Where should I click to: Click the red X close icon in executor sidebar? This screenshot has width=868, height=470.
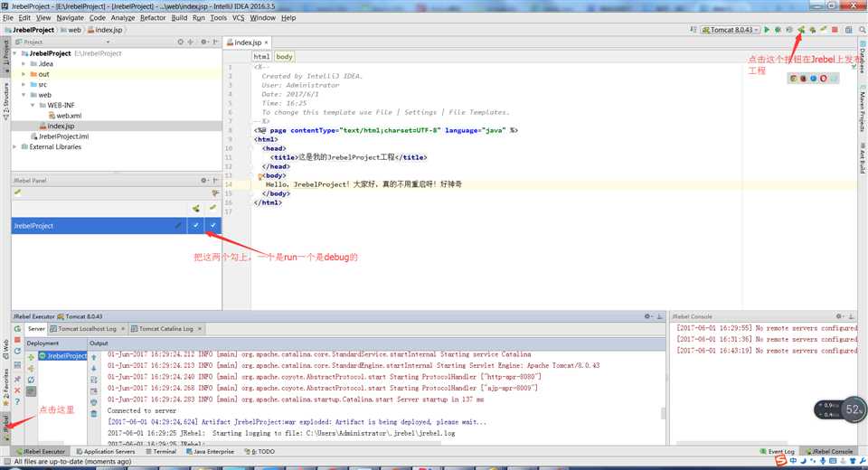tap(17, 390)
